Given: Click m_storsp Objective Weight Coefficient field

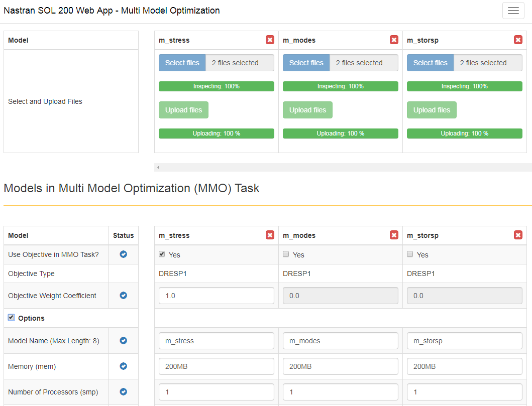Looking at the screenshot, I should pos(465,296).
